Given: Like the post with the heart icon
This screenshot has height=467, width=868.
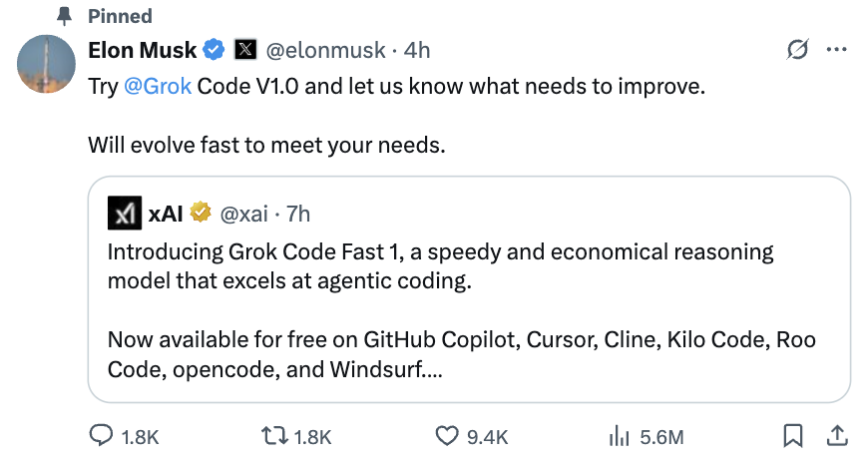Looking at the screenshot, I should coord(446,436).
